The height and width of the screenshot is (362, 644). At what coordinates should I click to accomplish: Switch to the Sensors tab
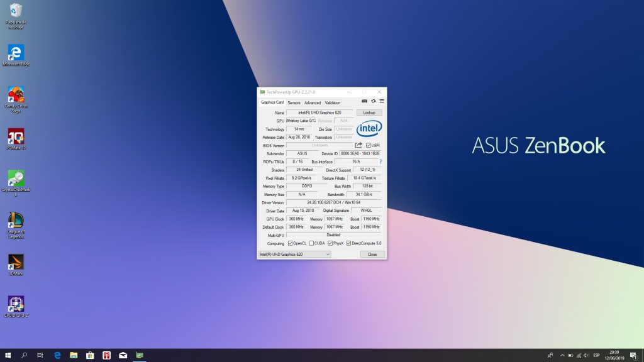pos(294,102)
